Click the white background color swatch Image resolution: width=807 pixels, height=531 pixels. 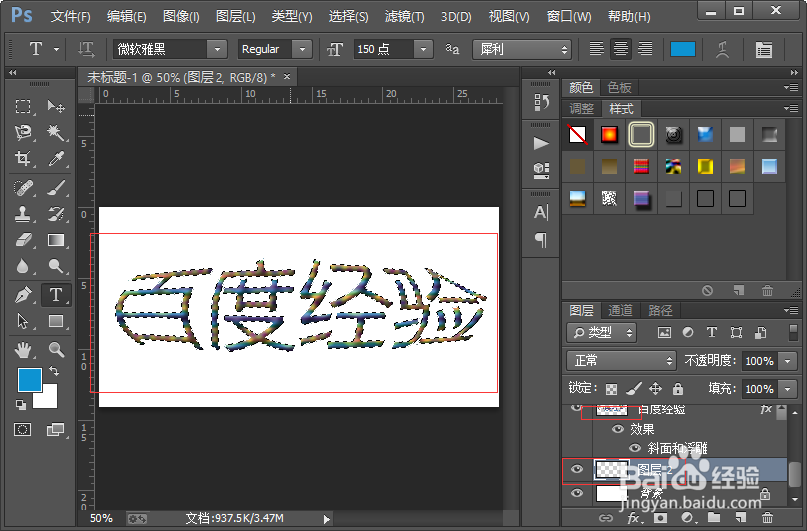(48, 399)
